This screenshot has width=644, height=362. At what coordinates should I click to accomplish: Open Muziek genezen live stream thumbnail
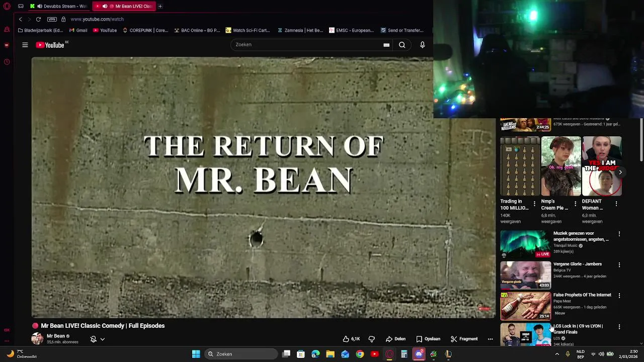click(x=525, y=244)
